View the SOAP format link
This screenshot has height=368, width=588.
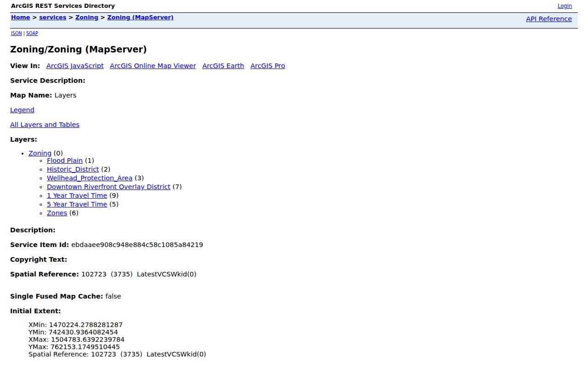[32, 34]
